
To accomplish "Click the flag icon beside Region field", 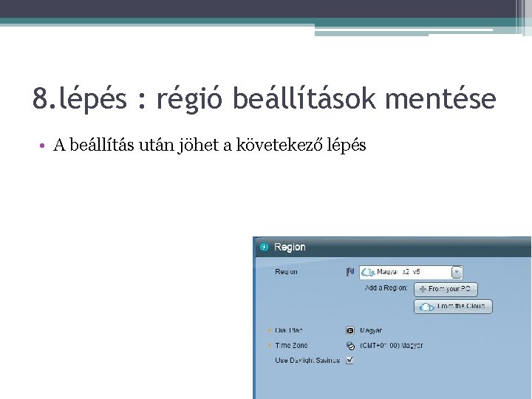I will (x=350, y=272).
